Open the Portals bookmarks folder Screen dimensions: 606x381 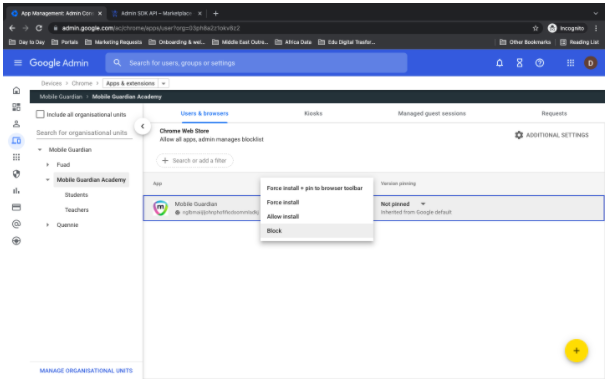(65, 42)
